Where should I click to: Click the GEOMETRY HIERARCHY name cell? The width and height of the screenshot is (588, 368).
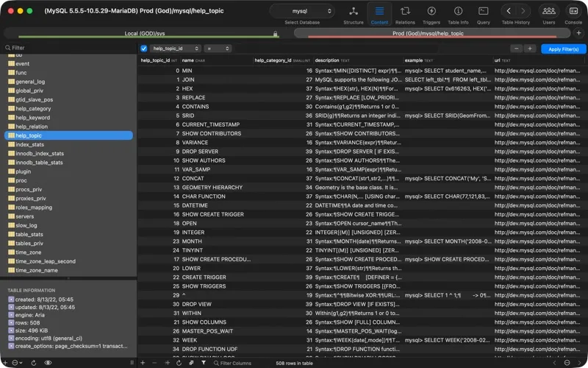(212, 188)
